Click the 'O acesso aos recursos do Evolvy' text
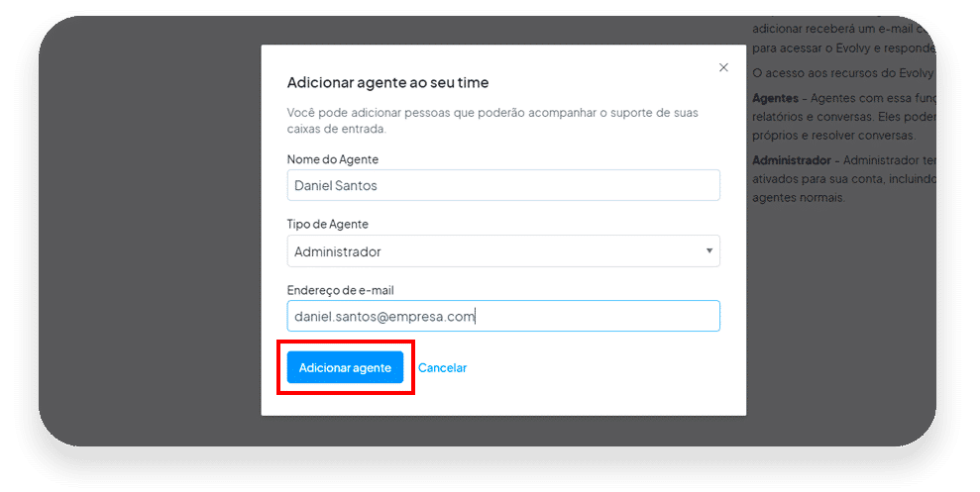The height and width of the screenshot is (492, 980). tap(842, 73)
